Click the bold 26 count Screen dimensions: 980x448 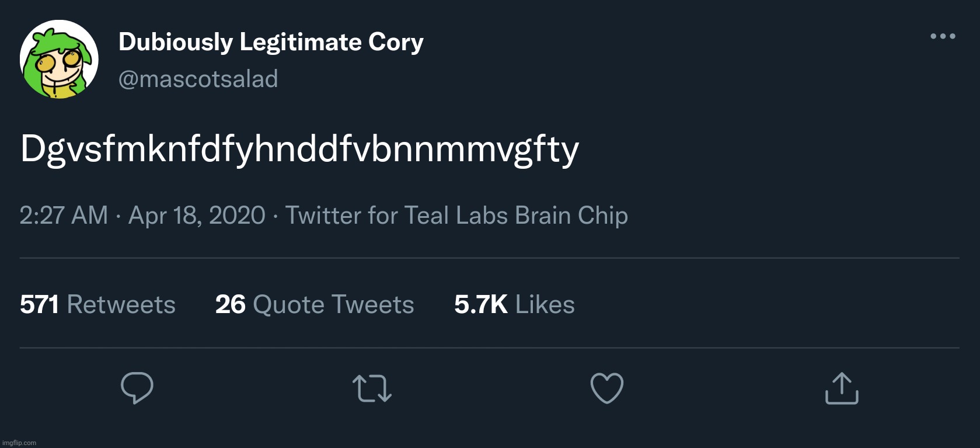tap(230, 304)
